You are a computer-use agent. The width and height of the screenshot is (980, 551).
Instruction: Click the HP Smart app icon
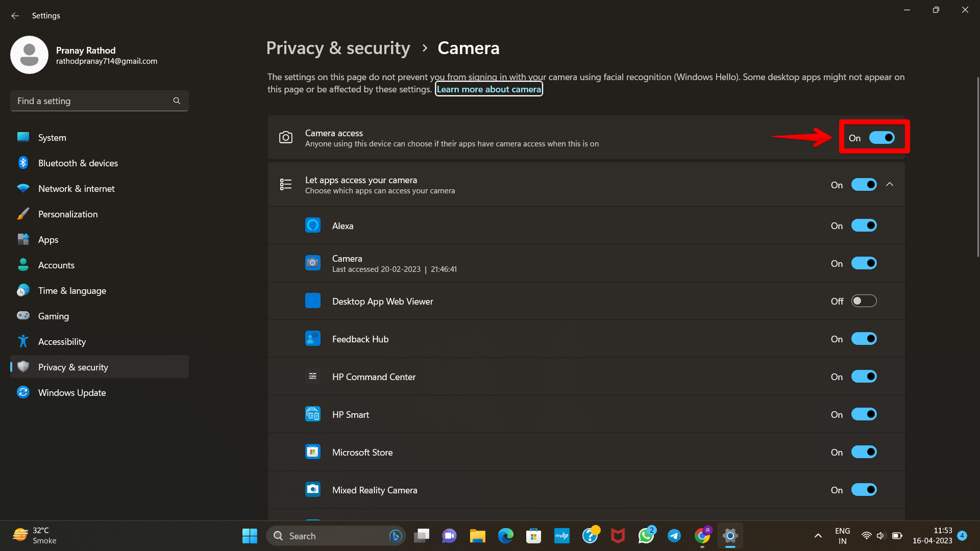(312, 414)
